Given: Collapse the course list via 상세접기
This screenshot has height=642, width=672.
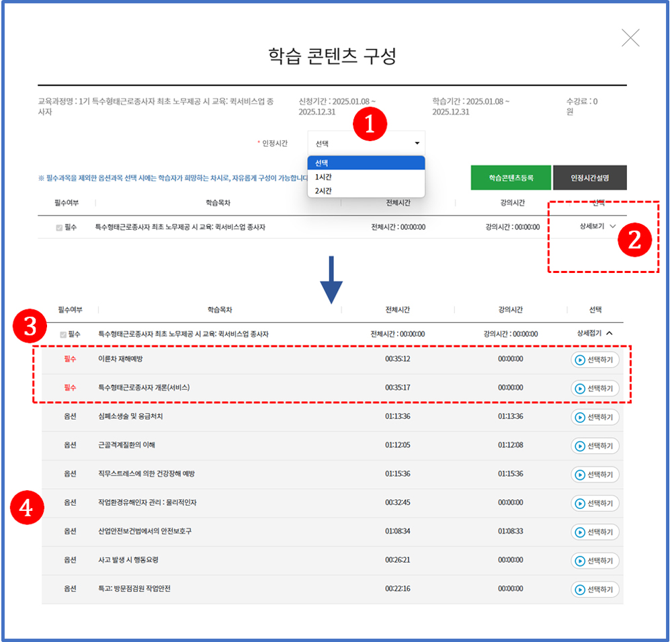Looking at the screenshot, I should pos(594,333).
